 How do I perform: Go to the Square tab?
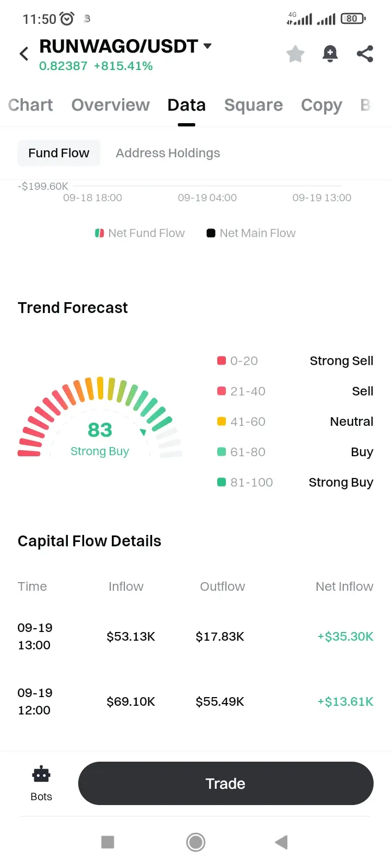click(x=254, y=105)
